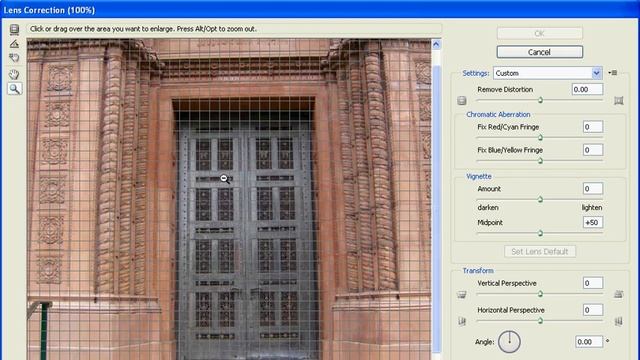The image size is (640, 360).
Task: Click the 'Angle:' label
Action: pyautogui.click(x=484, y=342)
